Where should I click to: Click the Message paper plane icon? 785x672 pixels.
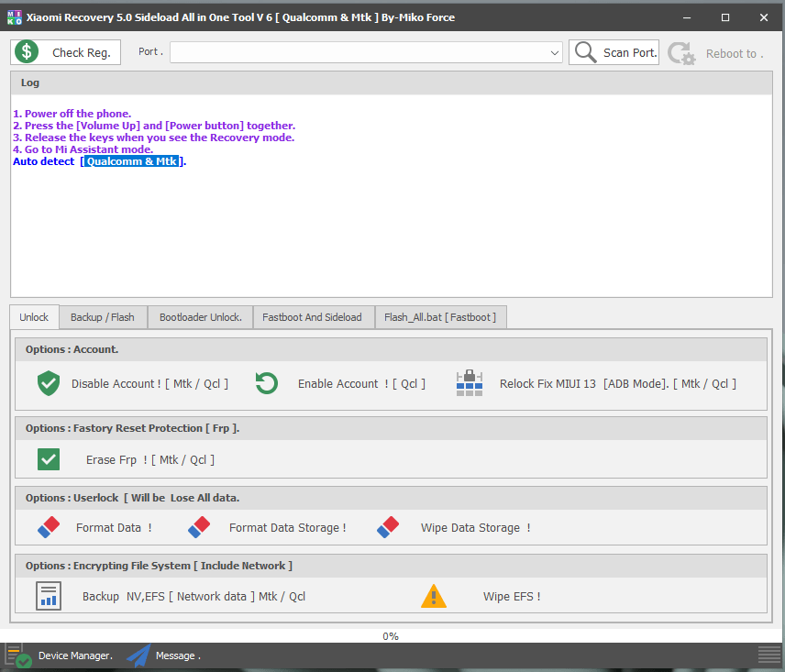click(138, 655)
